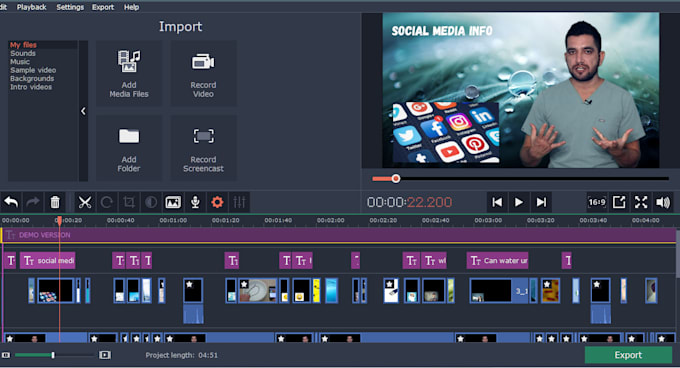The height and width of the screenshot is (368, 680).
Task: Select Intro videos category
Action: pos(31,87)
